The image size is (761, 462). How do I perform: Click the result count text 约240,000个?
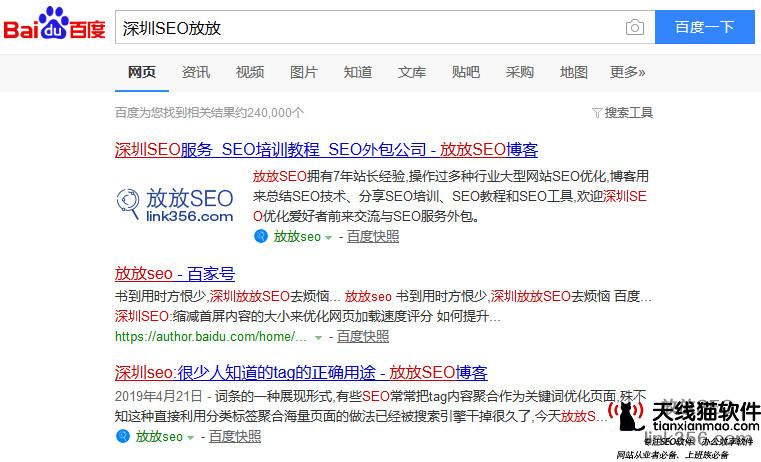(270, 113)
